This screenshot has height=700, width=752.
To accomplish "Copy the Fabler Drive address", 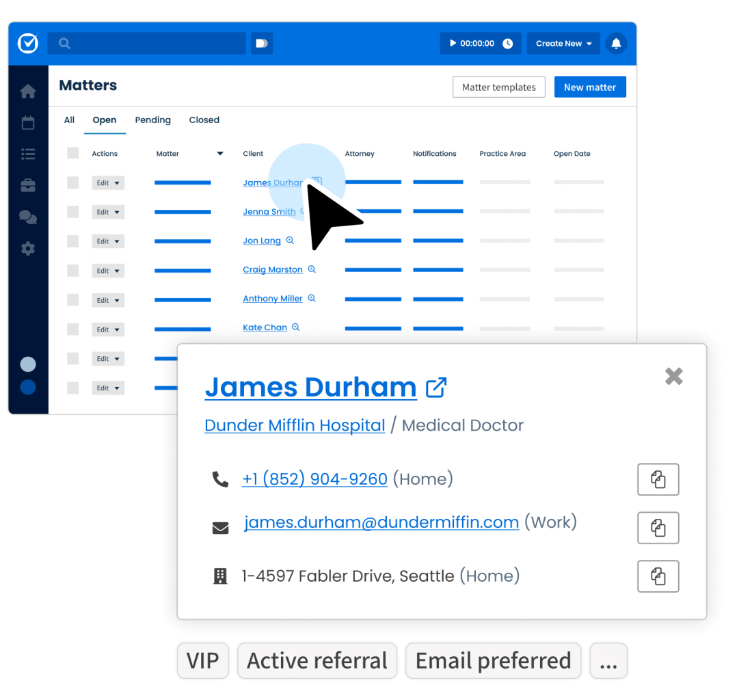I will click(x=658, y=576).
